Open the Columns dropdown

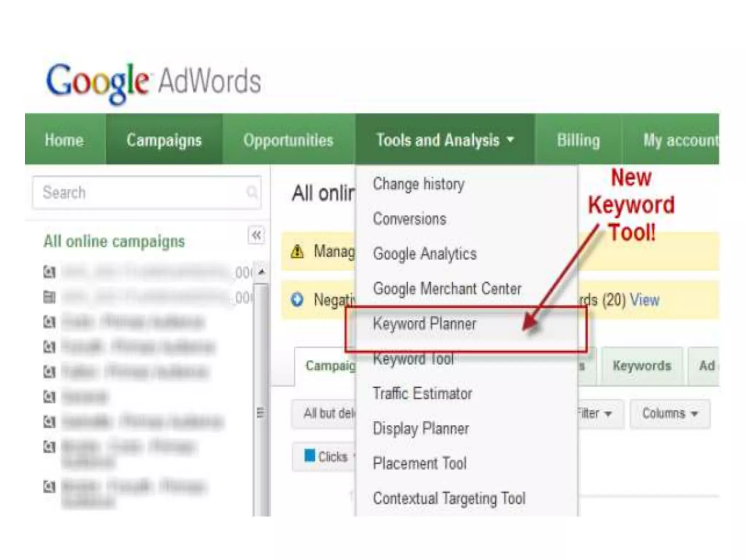[x=670, y=413]
